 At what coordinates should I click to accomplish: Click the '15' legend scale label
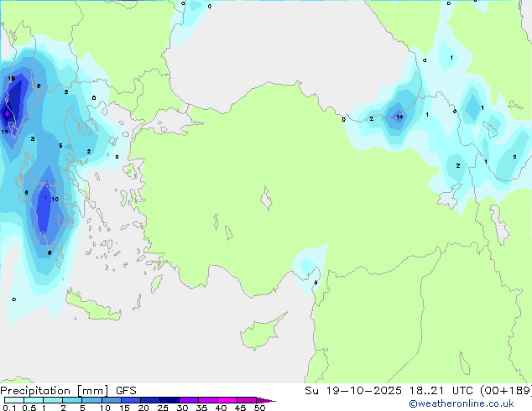pos(124,408)
